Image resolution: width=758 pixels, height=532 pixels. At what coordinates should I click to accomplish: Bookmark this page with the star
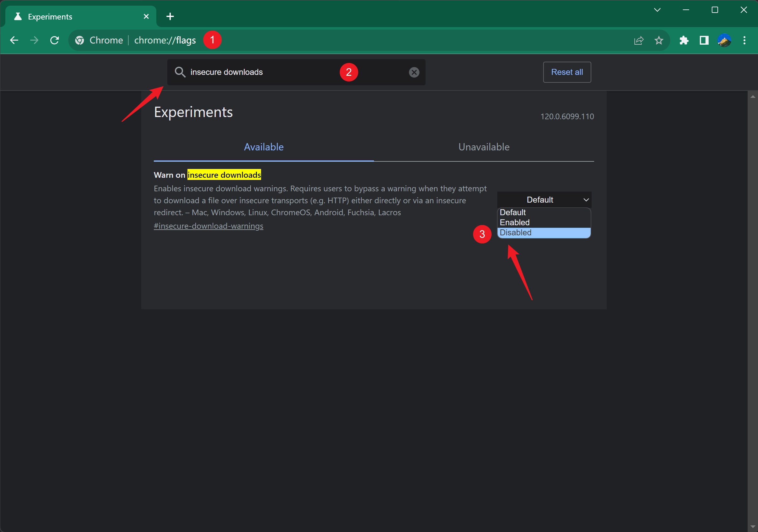click(659, 40)
